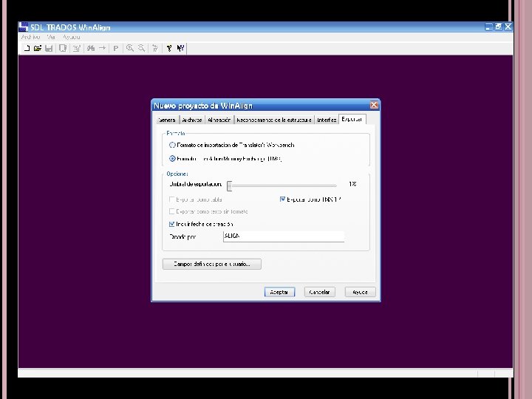This screenshot has width=532, height=399.
Task: Click the right arrow toolbar icon
Action: (102, 48)
